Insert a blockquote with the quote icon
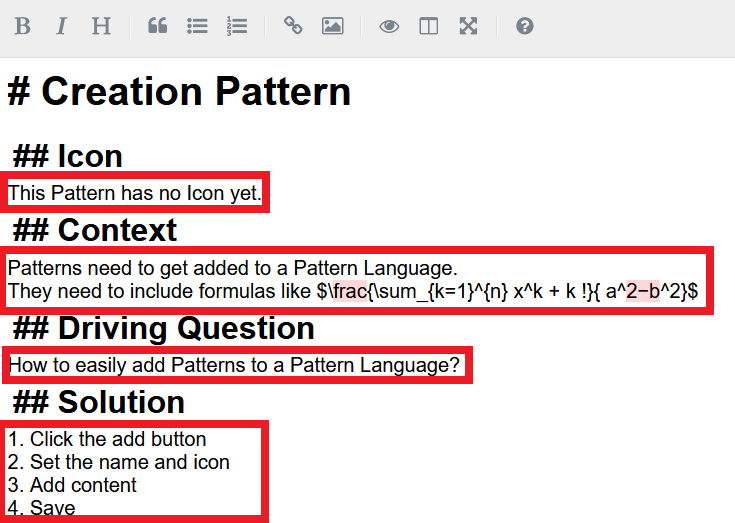735x523 pixels. pyautogui.click(x=158, y=26)
